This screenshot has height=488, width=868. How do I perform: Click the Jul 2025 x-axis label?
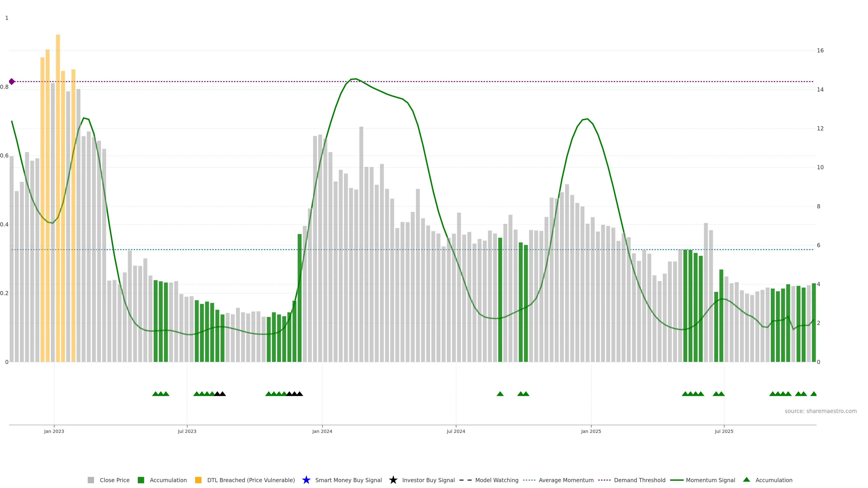[x=724, y=431]
